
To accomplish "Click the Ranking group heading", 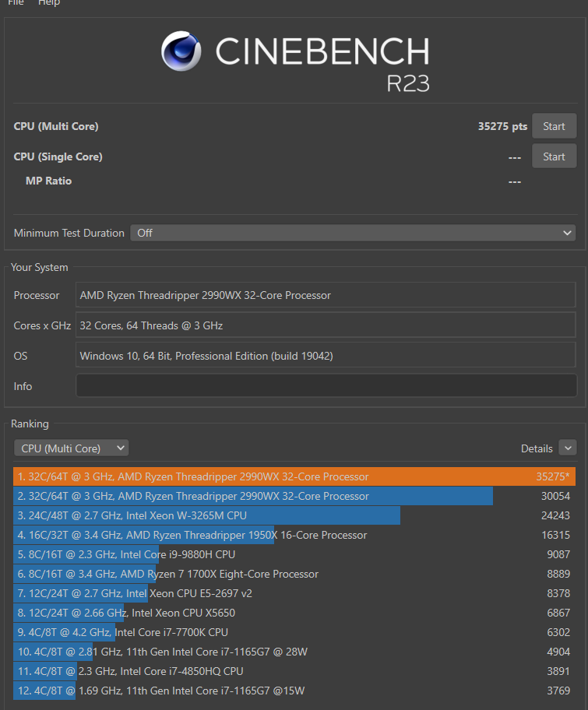I will (x=30, y=424).
